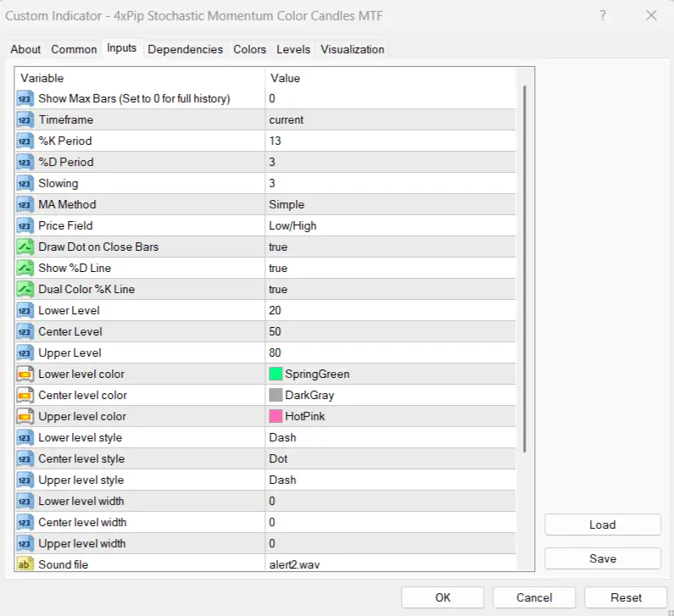Open the Timeframe current value dropdown
This screenshot has height=616, width=674.
pyautogui.click(x=390, y=119)
